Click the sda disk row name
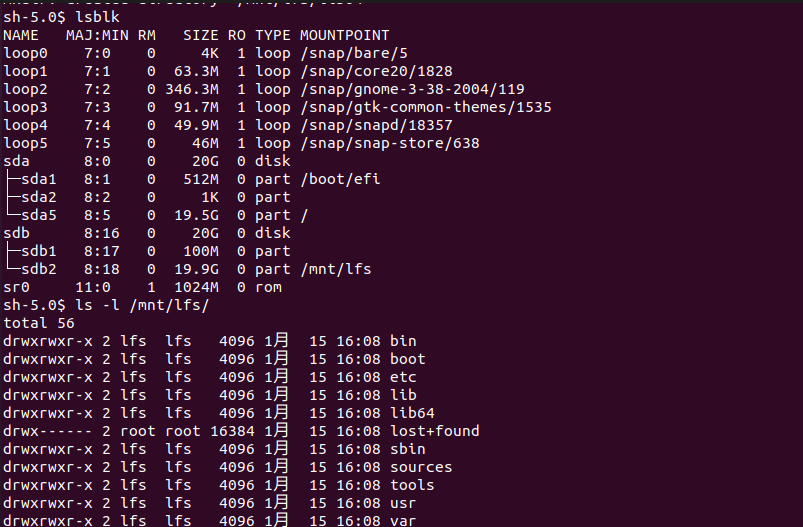Viewport: 803px width, 527px height. pyautogui.click(x=16, y=161)
